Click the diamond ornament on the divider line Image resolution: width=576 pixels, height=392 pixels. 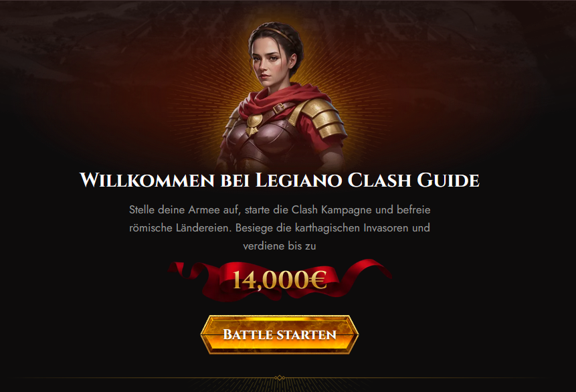pyautogui.click(x=280, y=378)
